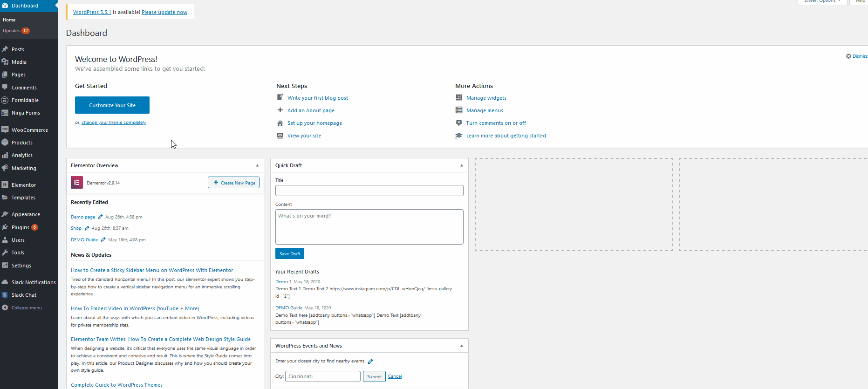Click Add an About page link
868x389 pixels.
[x=311, y=110]
